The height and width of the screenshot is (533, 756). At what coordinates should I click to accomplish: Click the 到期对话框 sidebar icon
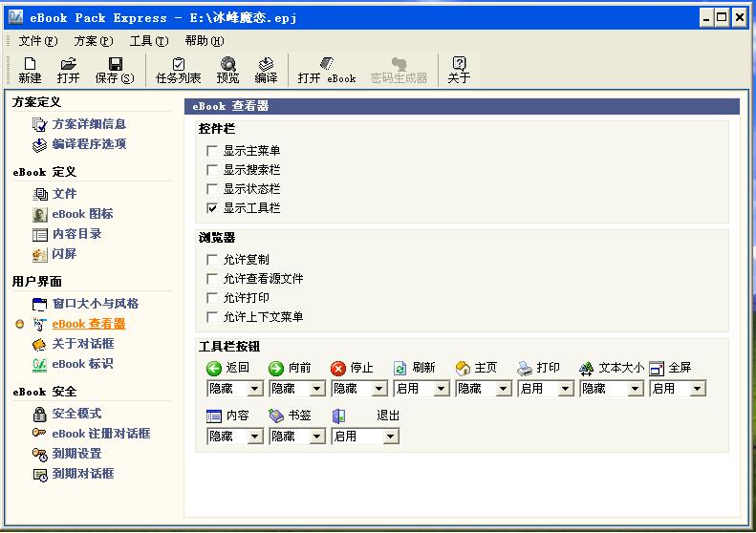39,474
